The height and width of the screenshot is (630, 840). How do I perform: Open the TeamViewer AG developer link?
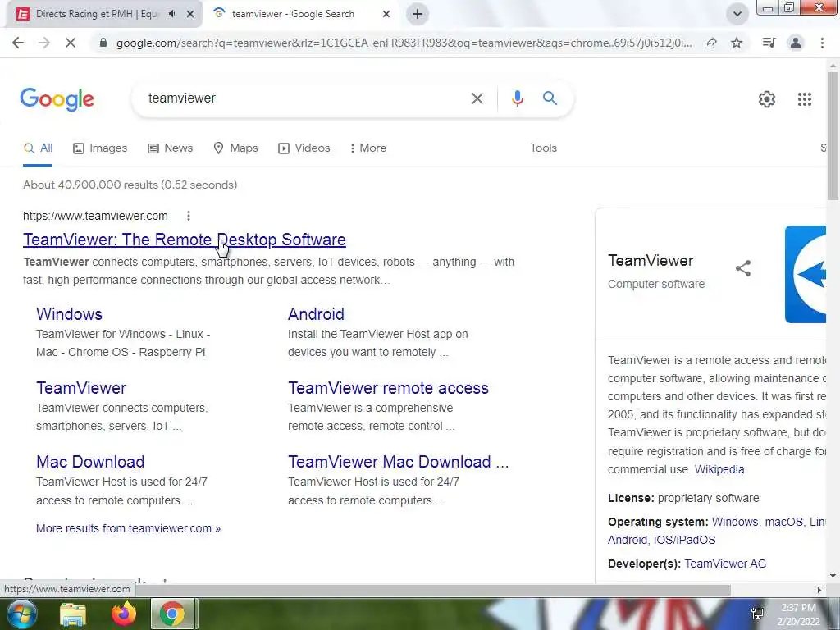pos(725,564)
